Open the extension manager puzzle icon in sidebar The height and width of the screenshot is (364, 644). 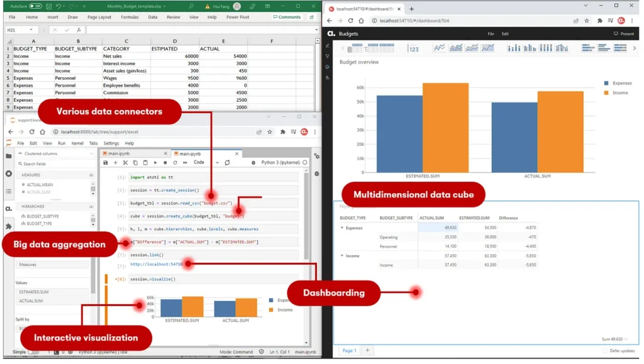[9, 226]
